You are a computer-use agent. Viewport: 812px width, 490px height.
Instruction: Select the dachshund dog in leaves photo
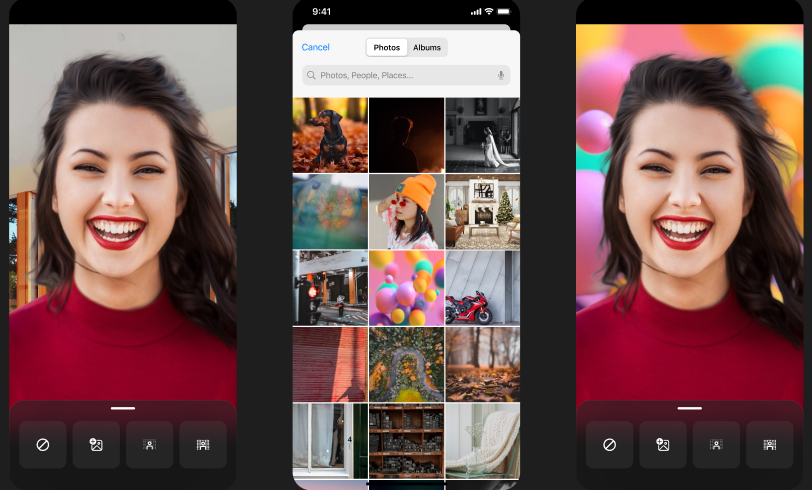click(x=330, y=135)
